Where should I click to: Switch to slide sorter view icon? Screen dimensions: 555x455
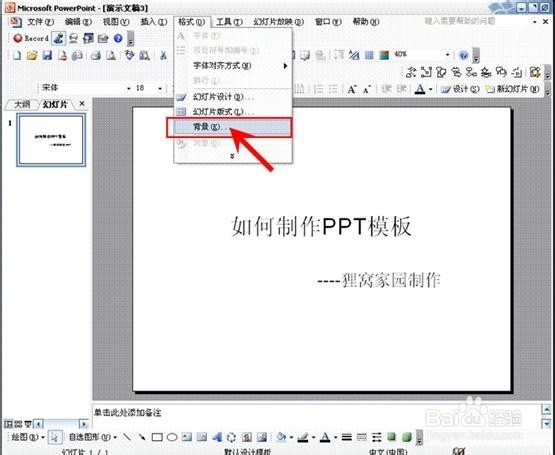(18, 423)
